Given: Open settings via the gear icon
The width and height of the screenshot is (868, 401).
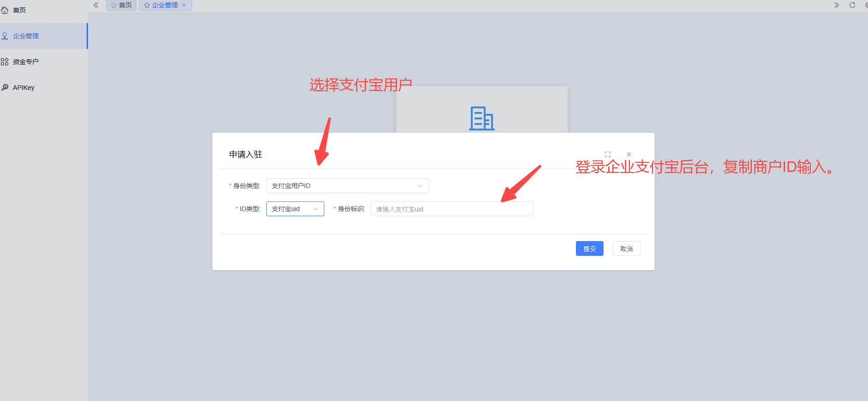Looking at the screenshot, I should click(x=866, y=5).
